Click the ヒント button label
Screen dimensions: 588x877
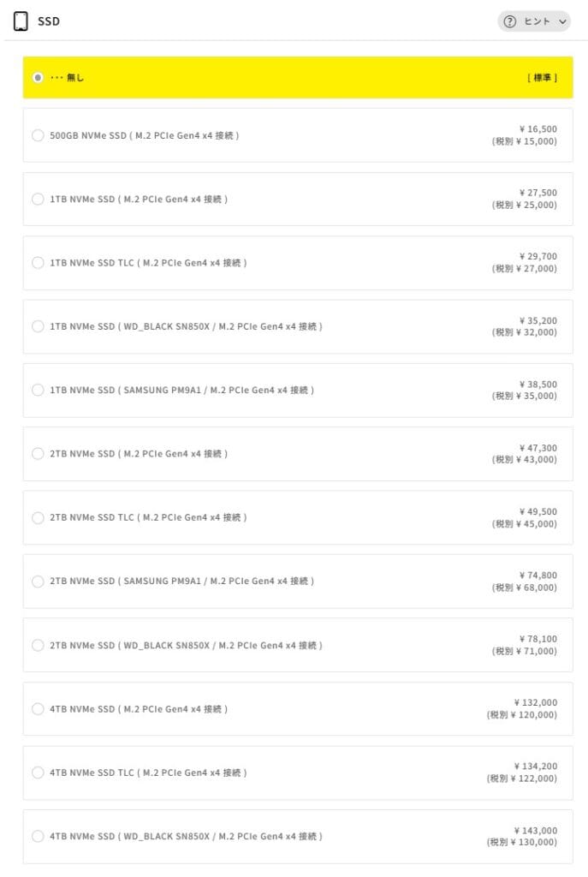(538, 22)
